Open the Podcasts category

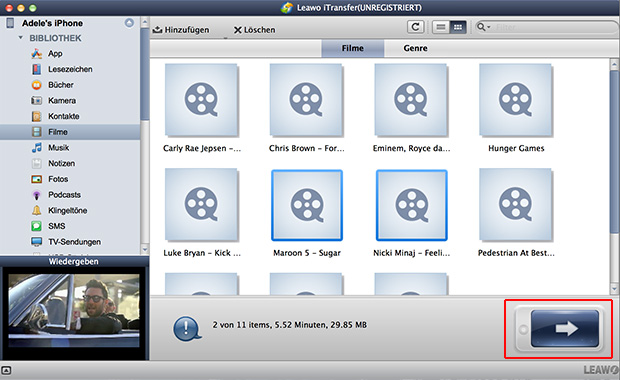point(64,195)
